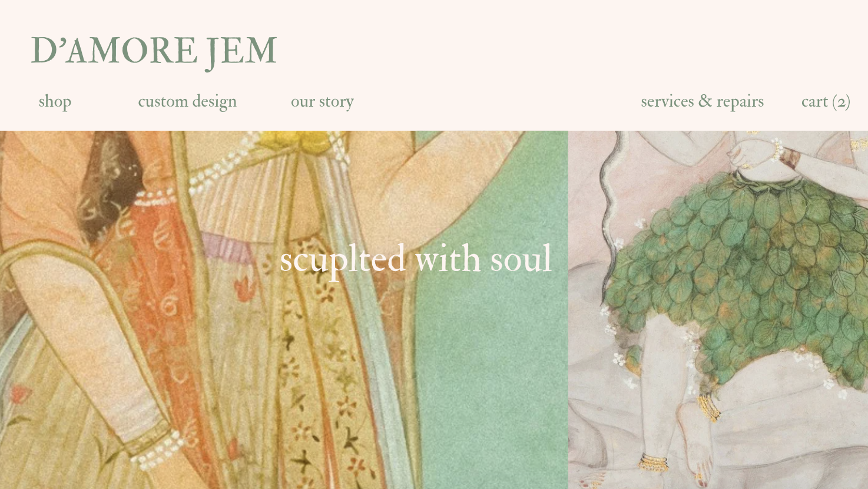The height and width of the screenshot is (489, 868).
Task: Click the cart item count "(2)"
Action: [x=842, y=102]
